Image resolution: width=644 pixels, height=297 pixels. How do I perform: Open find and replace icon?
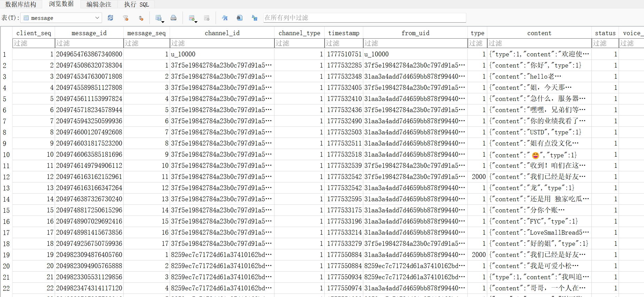point(255,18)
